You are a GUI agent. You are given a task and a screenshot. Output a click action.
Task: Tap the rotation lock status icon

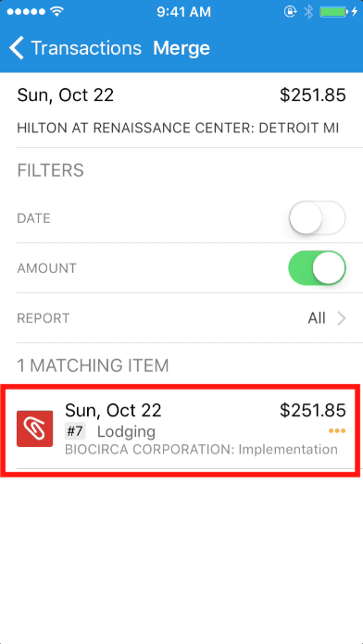pos(290,12)
